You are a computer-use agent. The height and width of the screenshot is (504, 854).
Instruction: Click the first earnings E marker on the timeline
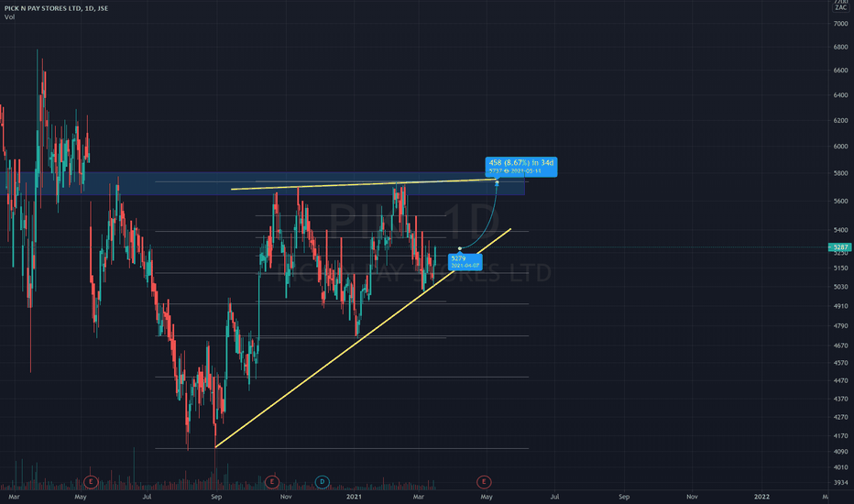pos(91,482)
